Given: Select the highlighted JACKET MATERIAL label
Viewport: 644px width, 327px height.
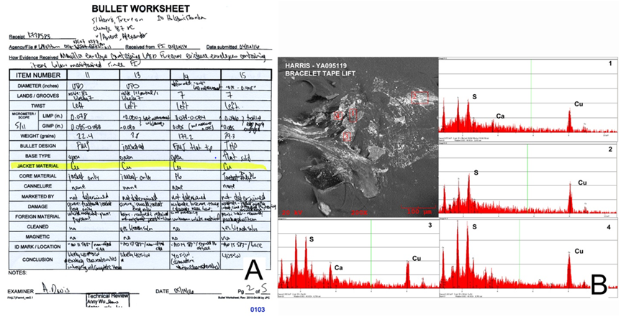Looking at the screenshot, I should 38,166.
